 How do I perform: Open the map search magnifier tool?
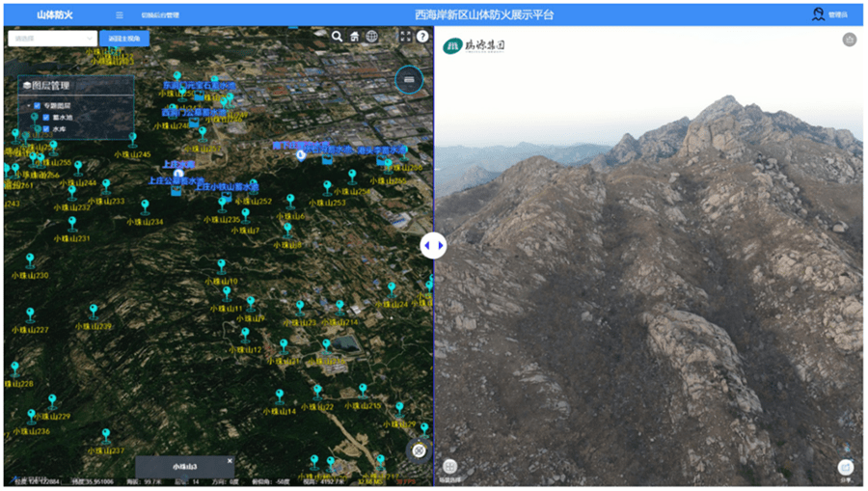(x=337, y=37)
